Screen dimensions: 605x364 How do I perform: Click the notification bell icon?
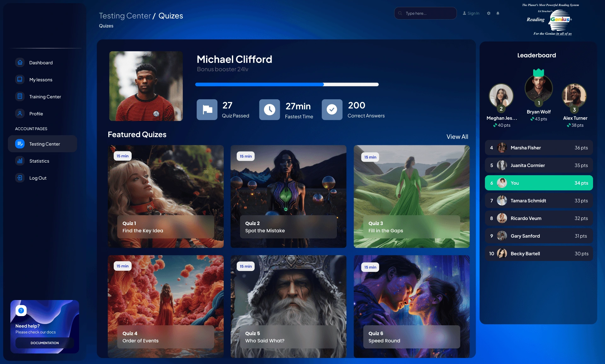(498, 13)
